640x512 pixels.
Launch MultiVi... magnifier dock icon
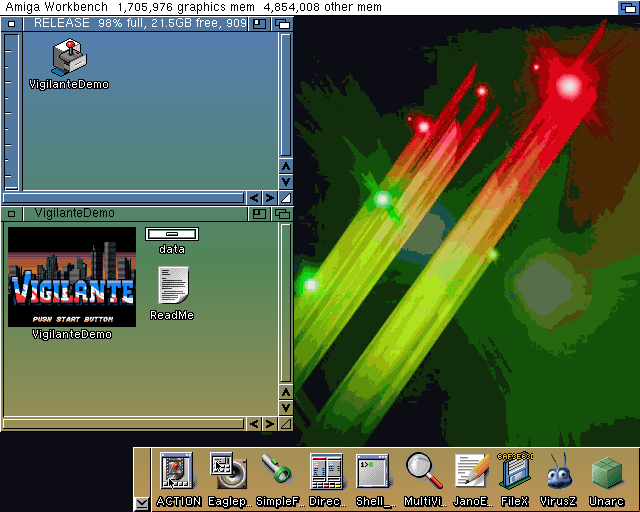coord(424,471)
